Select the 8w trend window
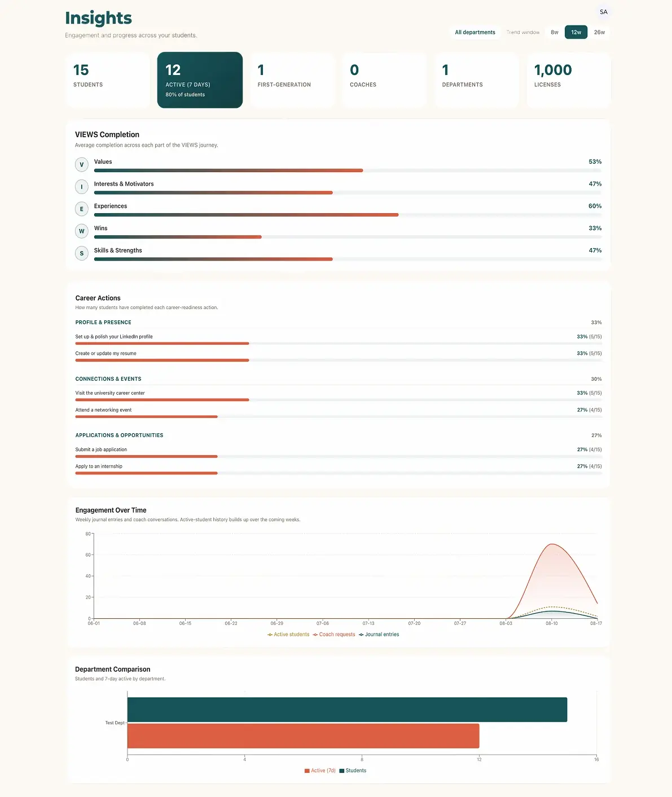 tap(555, 32)
